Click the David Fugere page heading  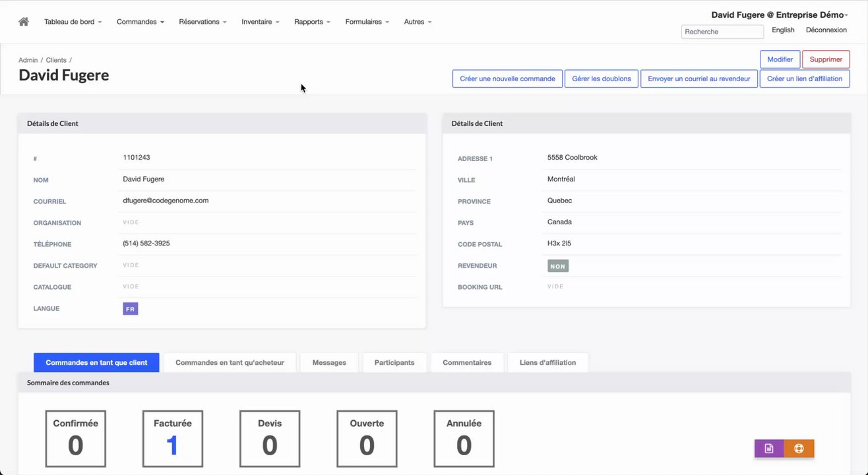point(64,75)
